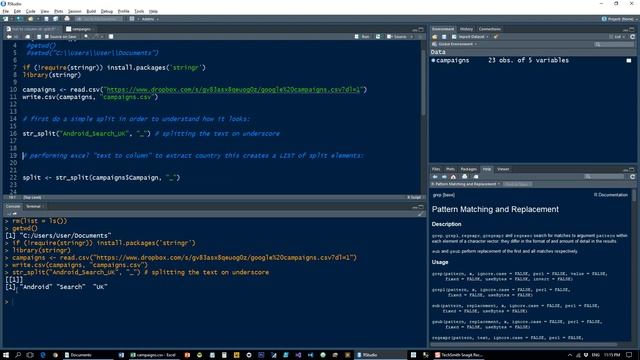Click the editor Back navigation arrow
Viewport: 640px width, 360px height.
pos(9,37)
